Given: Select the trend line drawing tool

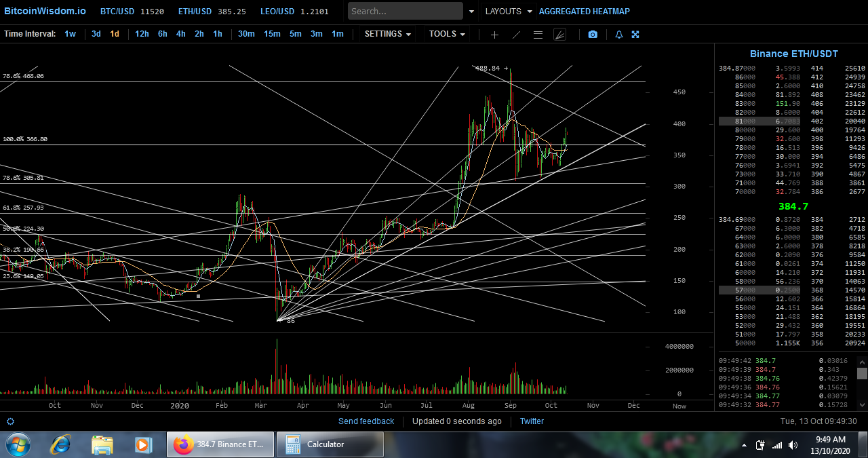Looking at the screenshot, I should (x=516, y=35).
